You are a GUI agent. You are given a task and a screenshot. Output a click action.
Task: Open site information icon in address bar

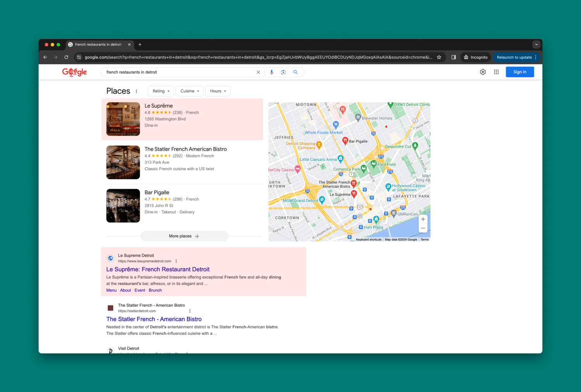pos(79,57)
